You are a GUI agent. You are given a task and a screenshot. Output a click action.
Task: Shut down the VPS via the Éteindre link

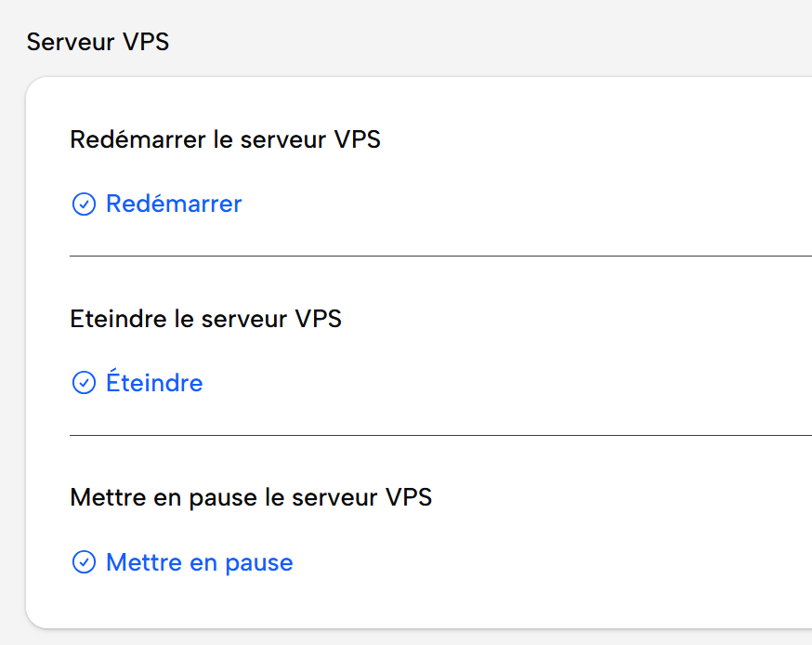click(154, 383)
